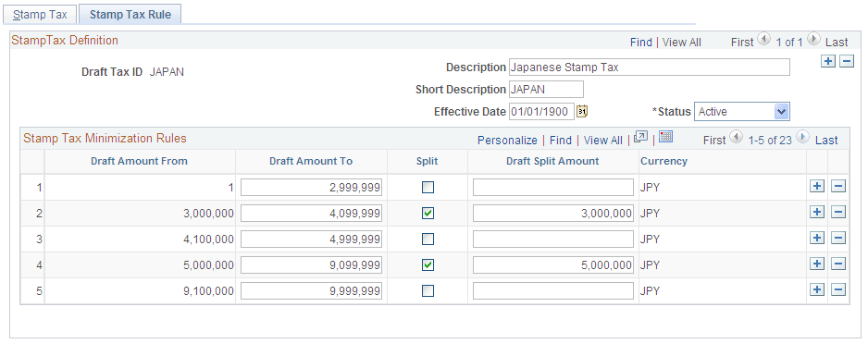Click Find in StampTax Definition header
This screenshot has height=344, width=868.
click(641, 42)
